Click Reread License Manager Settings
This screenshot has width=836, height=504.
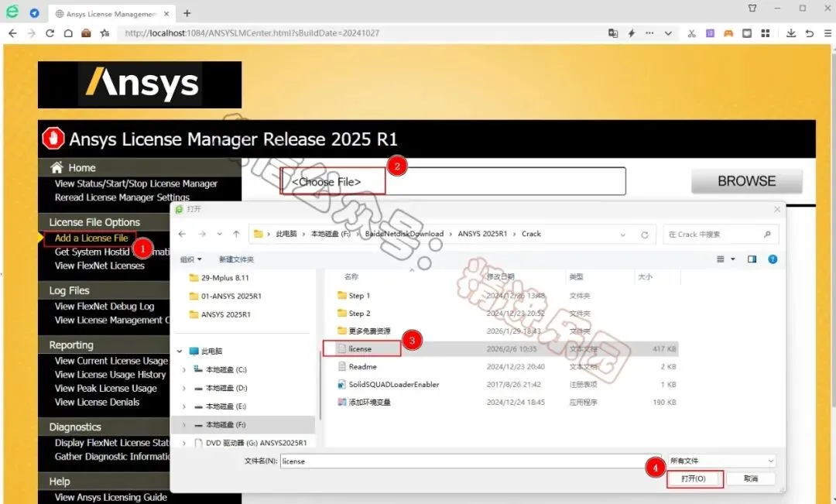pyautogui.click(x=122, y=197)
